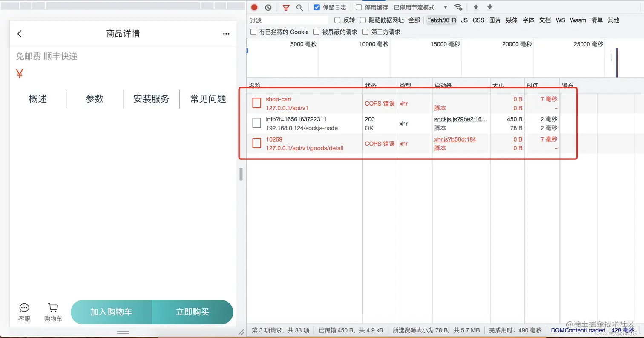Click the export HAR file arrow icon
The image size is (644, 338).
pyautogui.click(x=489, y=7)
